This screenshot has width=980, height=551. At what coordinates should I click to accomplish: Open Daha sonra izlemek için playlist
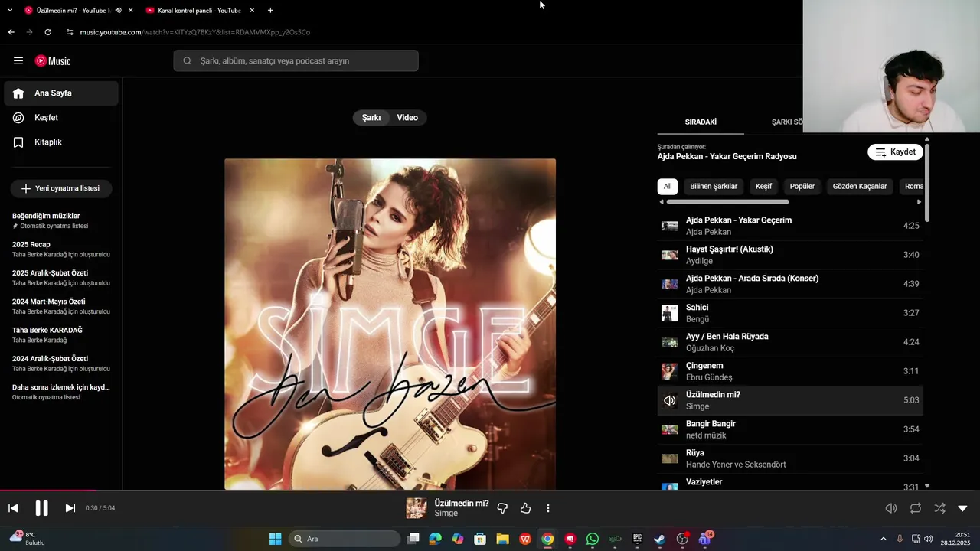click(x=61, y=392)
